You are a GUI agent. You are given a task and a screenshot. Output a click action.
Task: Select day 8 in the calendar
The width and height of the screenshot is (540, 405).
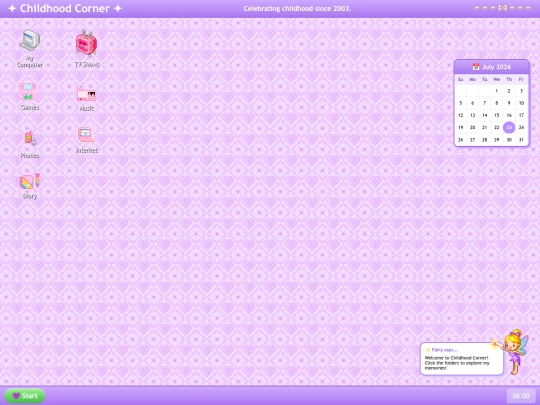497,103
